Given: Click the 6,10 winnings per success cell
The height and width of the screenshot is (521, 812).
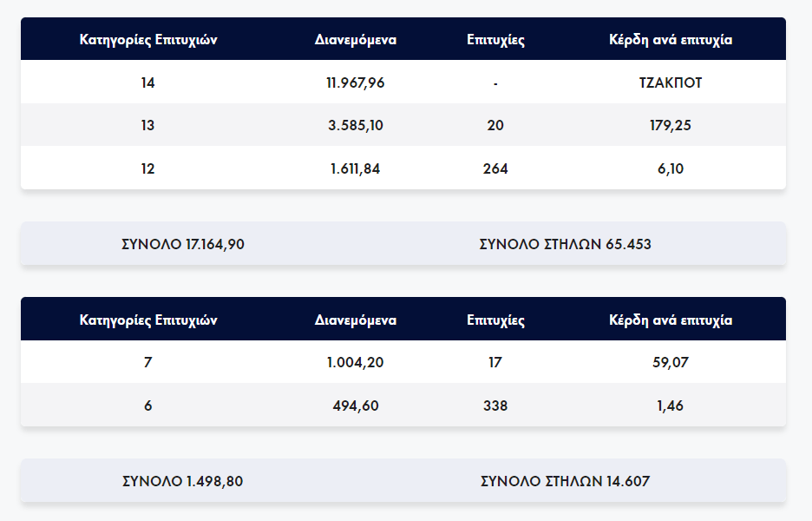Looking at the screenshot, I should [671, 168].
